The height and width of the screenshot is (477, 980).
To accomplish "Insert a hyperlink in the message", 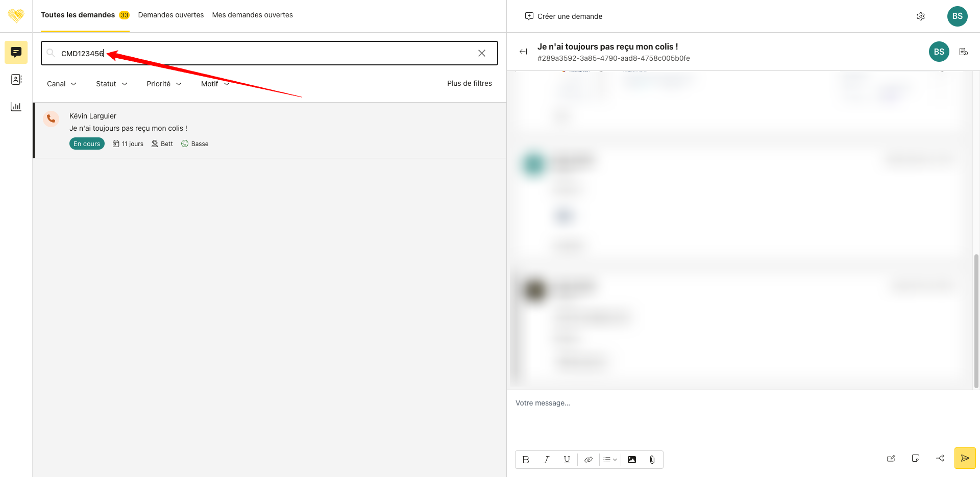I will pos(588,460).
